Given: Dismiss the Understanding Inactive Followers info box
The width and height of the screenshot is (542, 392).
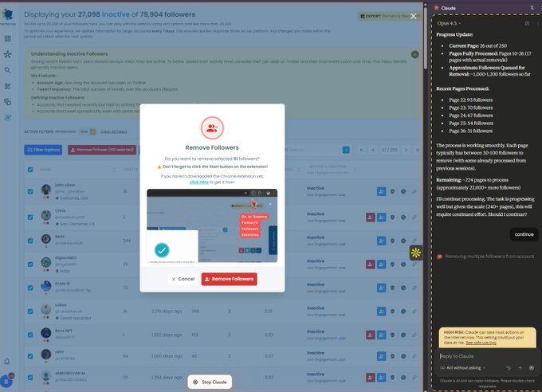Looking at the screenshot, I should (x=414, y=54).
